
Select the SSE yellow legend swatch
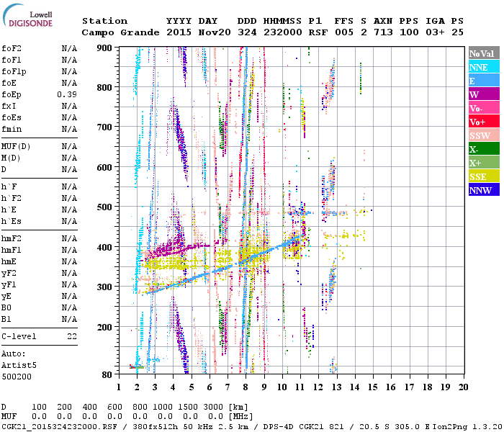click(x=484, y=176)
